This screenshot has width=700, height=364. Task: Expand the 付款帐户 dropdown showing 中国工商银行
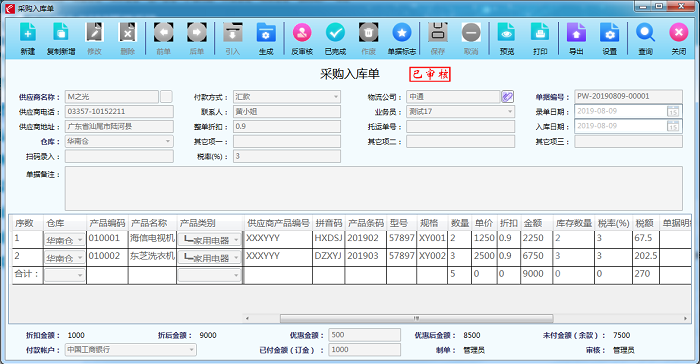[192, 350]
